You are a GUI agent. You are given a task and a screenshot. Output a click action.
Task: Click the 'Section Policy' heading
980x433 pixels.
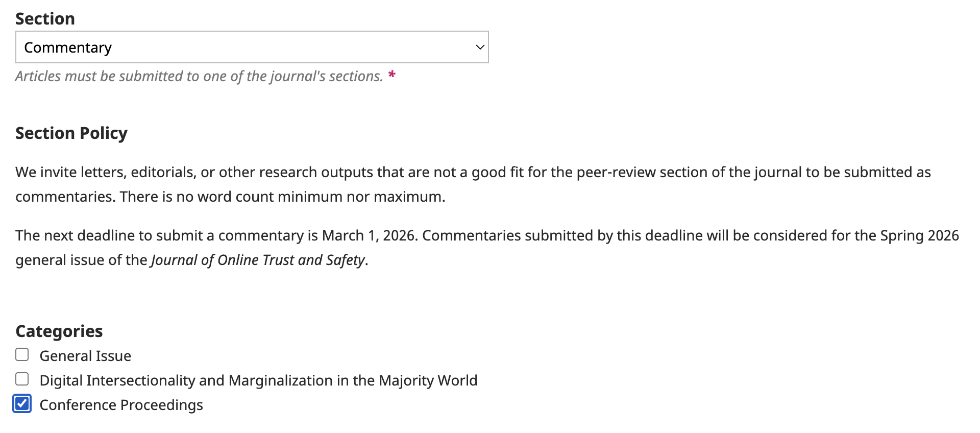click(71, 133)
